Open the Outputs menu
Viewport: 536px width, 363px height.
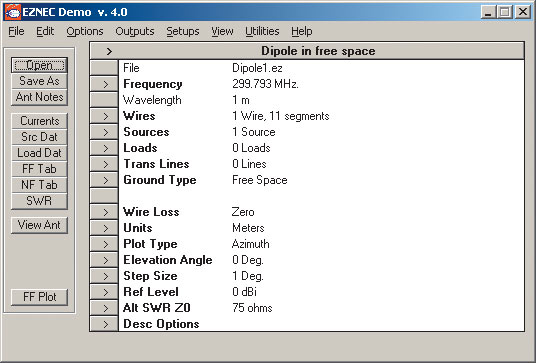[135, 31]
